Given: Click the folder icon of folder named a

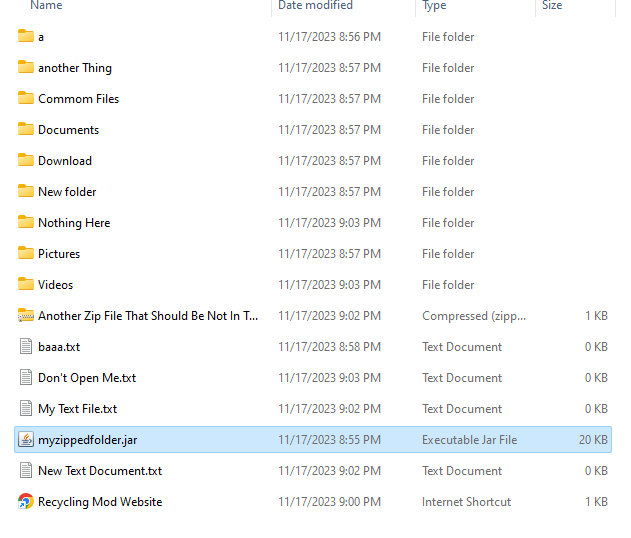Looking at the screenshot, I should click(x=26, y=37).
